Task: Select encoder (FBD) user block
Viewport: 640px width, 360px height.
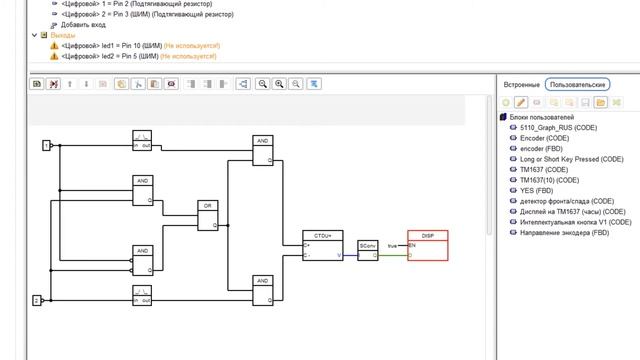Action: click(541, 149)
